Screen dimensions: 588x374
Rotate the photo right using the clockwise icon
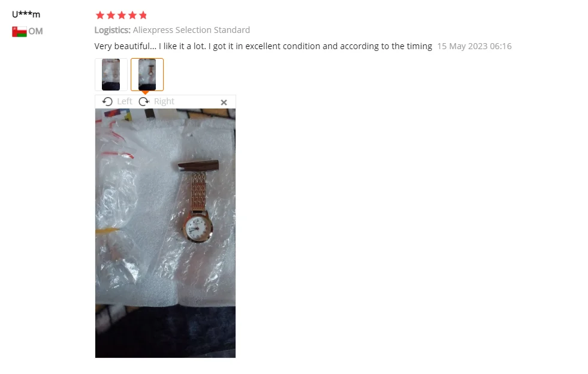click(x=144, y=102)
